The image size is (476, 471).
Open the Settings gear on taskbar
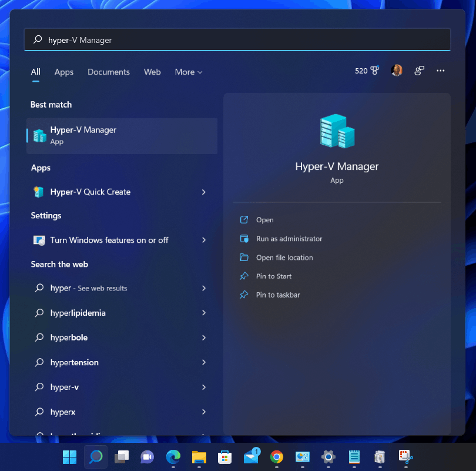click(328, 457)
